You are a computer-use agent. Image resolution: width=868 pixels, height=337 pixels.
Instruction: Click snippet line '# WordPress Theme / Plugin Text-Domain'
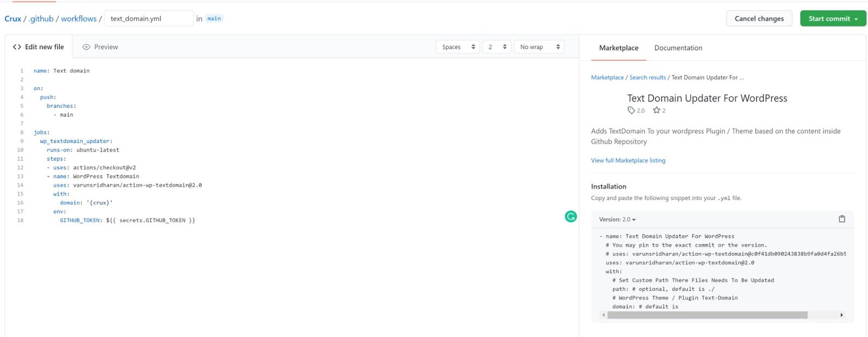click(x=675, y=298)
